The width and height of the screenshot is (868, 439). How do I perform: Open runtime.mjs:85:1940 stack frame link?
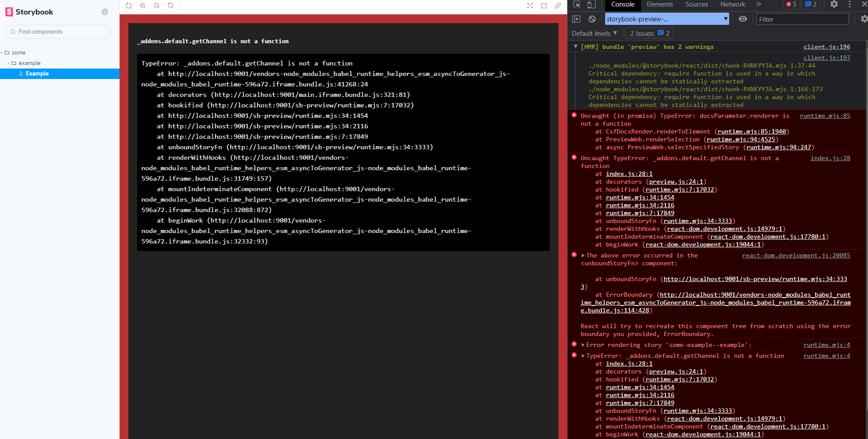pos(751,131)
